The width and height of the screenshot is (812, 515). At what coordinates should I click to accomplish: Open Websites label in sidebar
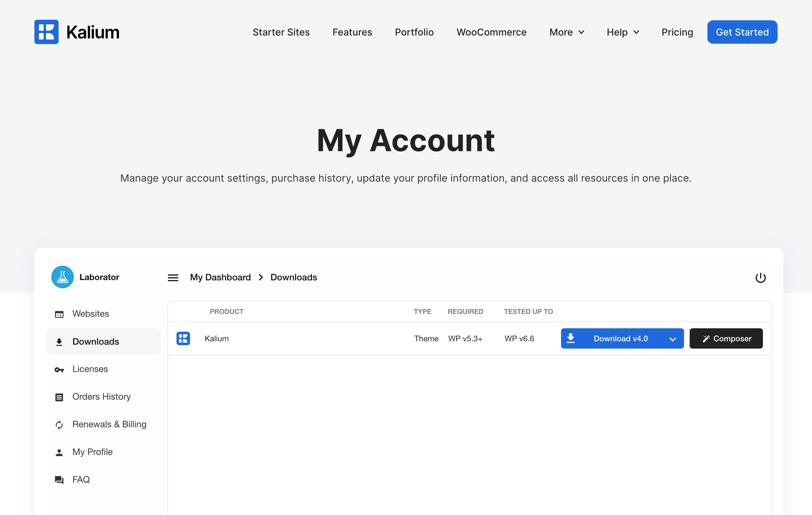pos(91,314)
